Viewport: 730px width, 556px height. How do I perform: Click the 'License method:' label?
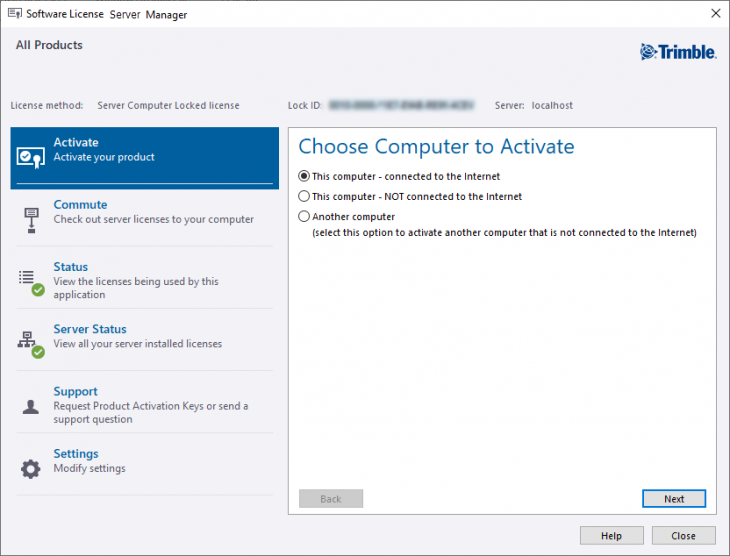point(47,105)
